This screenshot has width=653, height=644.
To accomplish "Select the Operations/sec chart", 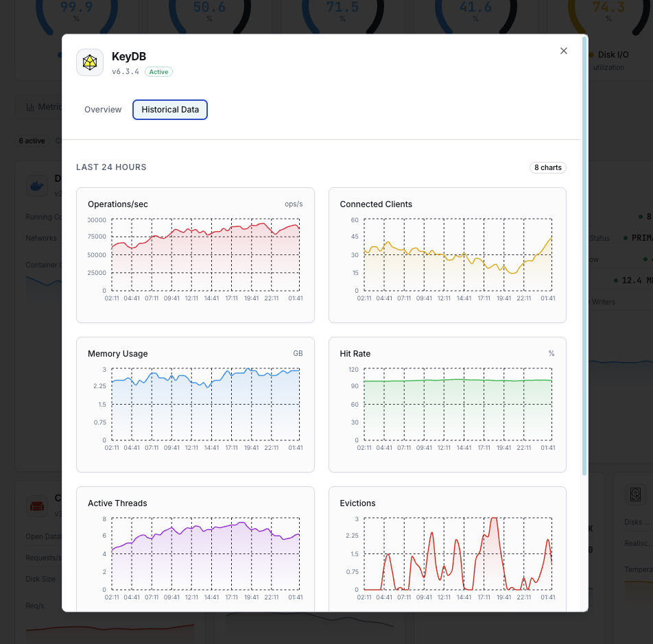I will click(x=195, y=254).
